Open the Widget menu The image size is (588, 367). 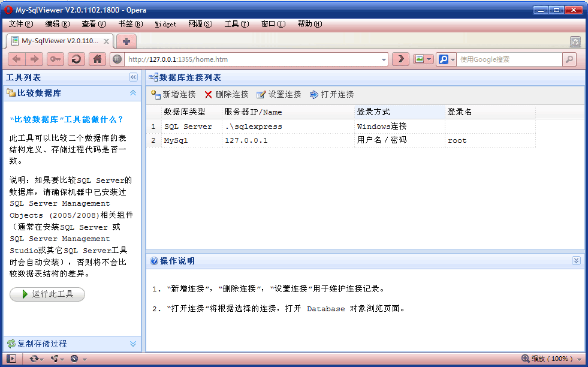coord(165,24)
